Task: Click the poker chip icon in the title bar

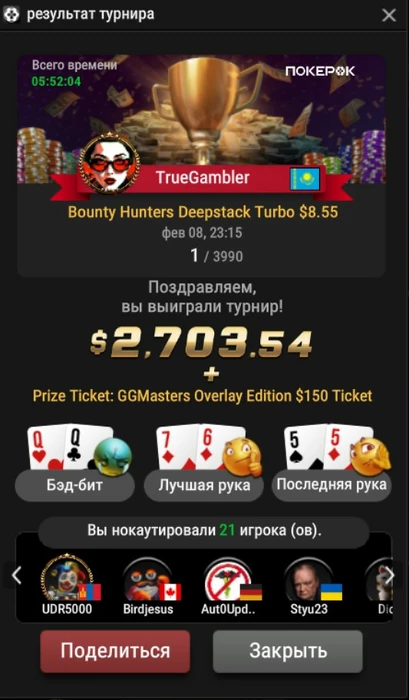Action: (12, 15)
